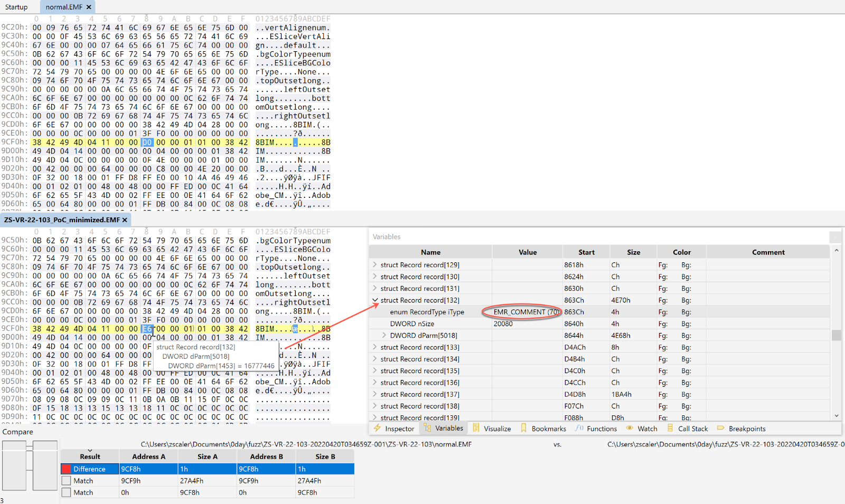This screenshot has width=845, height=504.
Task: Switch to the Startup tab
Action: click(16, 7)
